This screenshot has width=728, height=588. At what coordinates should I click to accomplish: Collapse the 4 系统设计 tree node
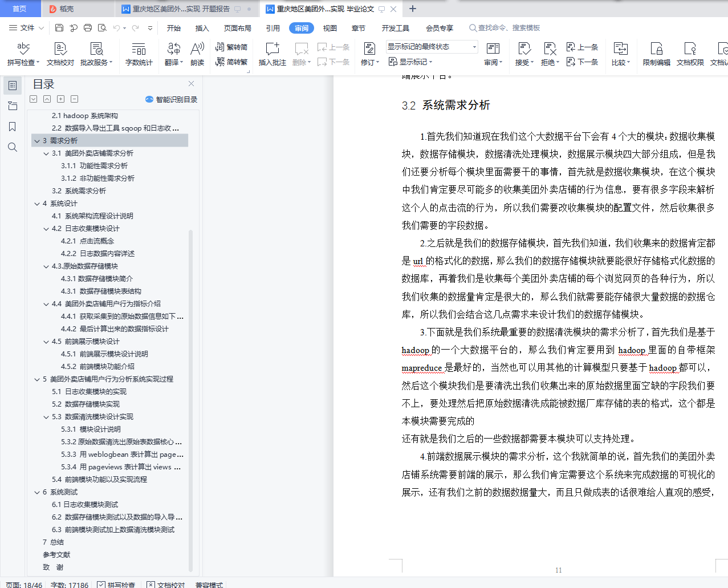click(37, 204)
